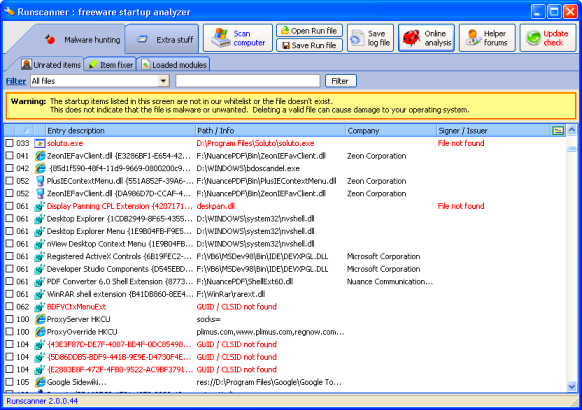Click the Display Panning CPL Extension icon

tap(39, 206)
